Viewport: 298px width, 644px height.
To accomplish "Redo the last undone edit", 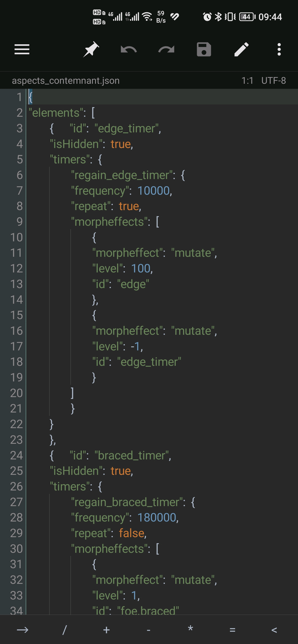I will pyautogui.click(x=166, y=50).
